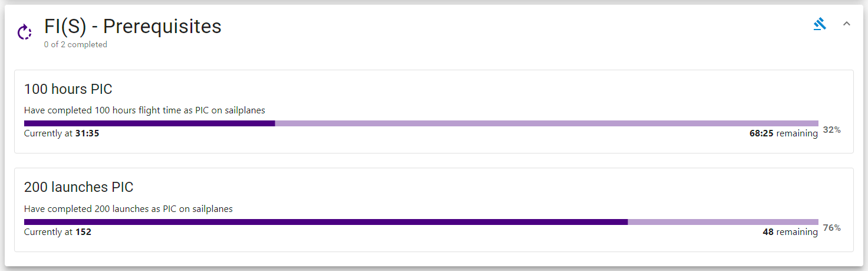
Task: Click the "Currently at 31:35" text
Action: 61,133
